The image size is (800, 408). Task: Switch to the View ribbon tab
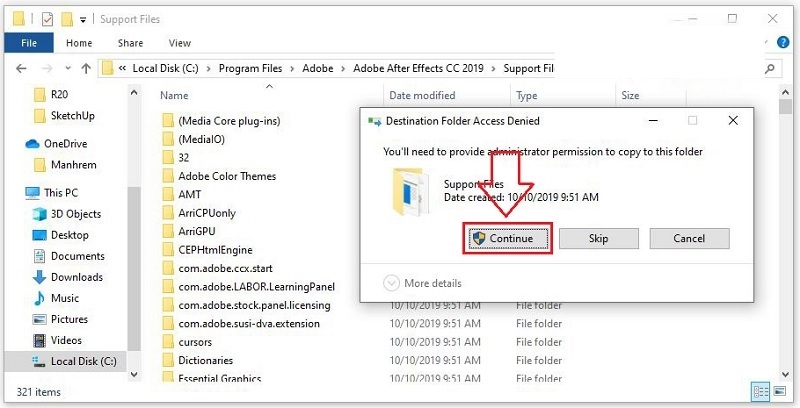(x=180, y=43)
